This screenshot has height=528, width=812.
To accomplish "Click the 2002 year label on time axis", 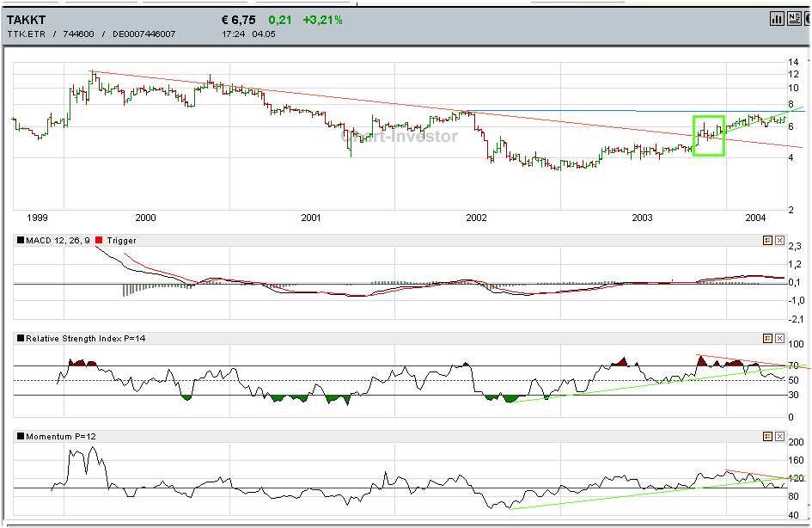I will 477,218.
